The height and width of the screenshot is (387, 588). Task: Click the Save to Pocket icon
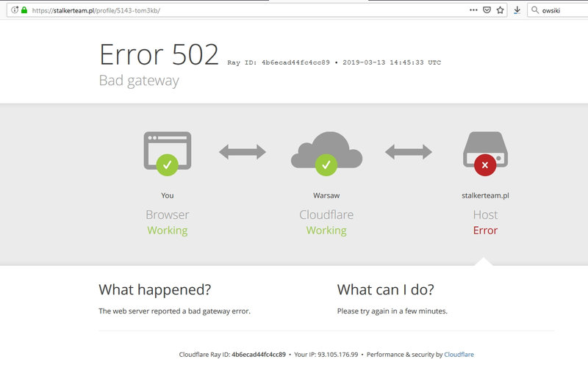point(487,10)
